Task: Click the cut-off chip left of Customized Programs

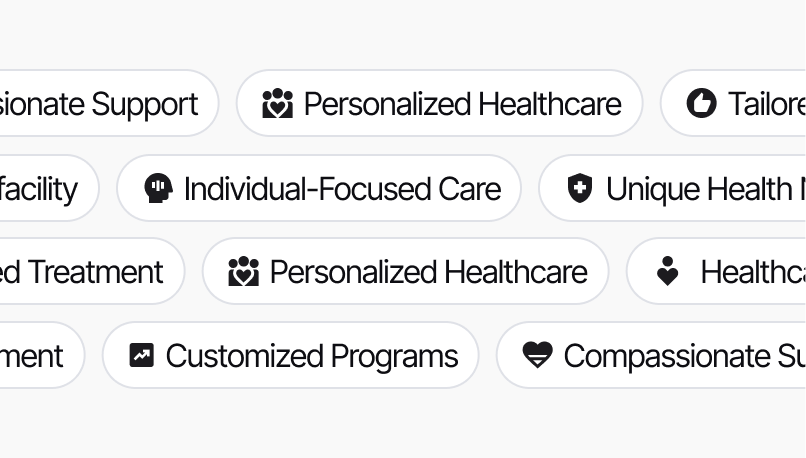Action: click(x=34, y=356)
